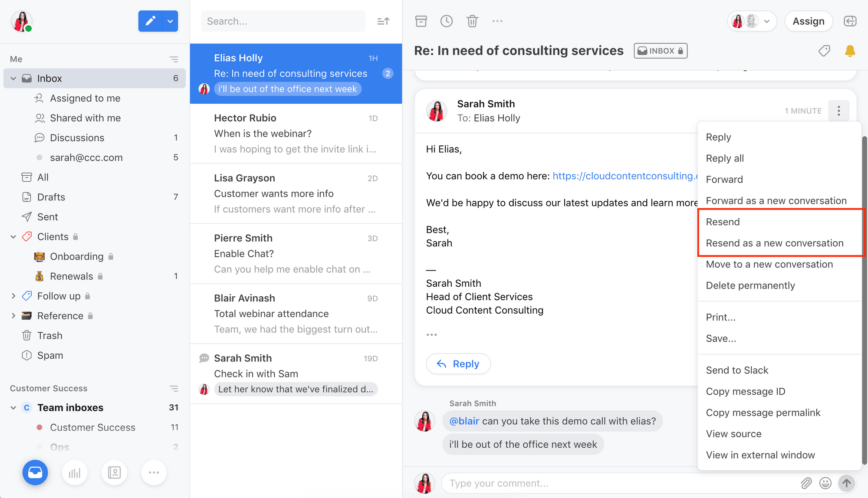Click the blue inbox icon in bottom bar
The height and width of the screenshot is (498, 868).
35,472
